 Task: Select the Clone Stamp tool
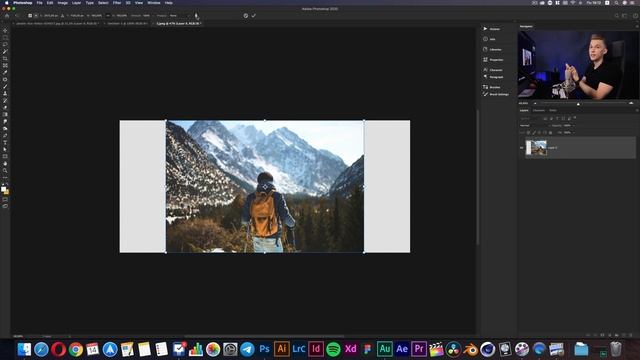click(5, 93)
